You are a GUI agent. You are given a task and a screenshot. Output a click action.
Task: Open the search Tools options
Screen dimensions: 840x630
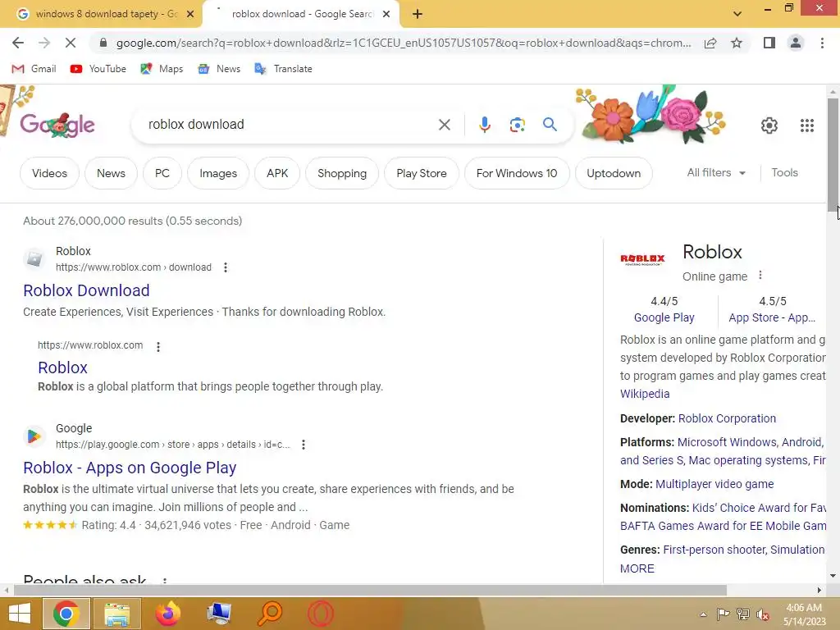coord(784,172)
